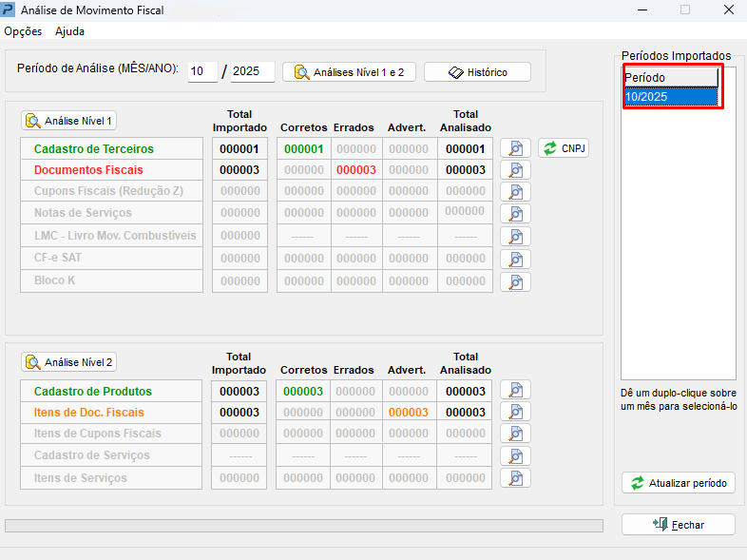Open details icon for Itens de Serviços row
This screenshot has height=560, width=747.
[515, 478]
